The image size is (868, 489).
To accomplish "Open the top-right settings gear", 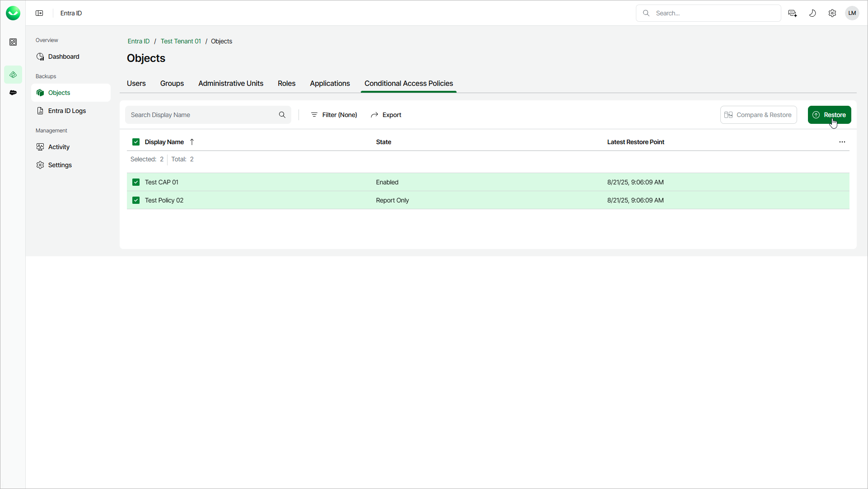I will [832, 13].
